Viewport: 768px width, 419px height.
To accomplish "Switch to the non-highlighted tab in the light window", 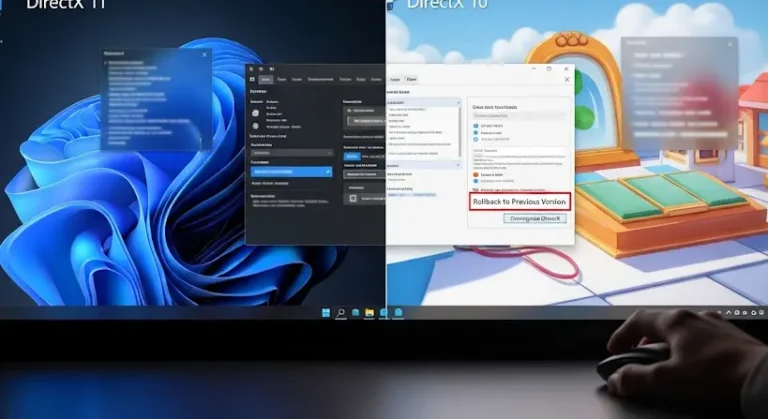I will coord(395,79).
